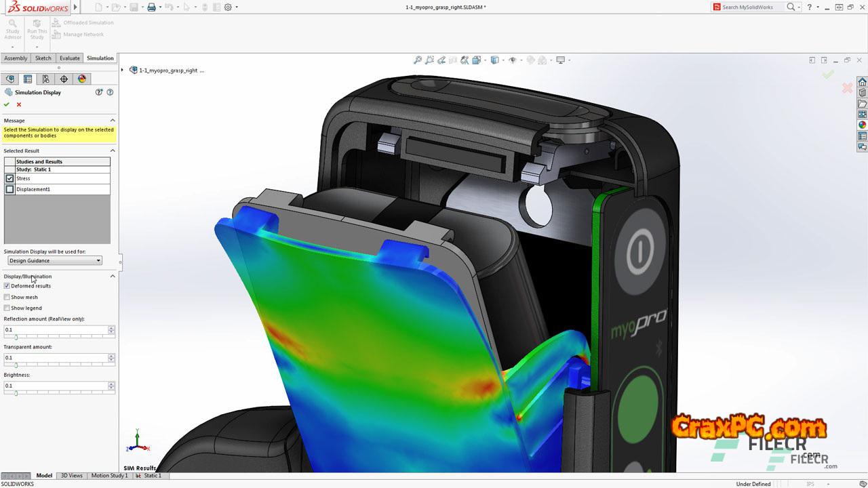The height and width of the screenshot is (488, 868).
Task: Open the ConfigurationManager tab icon
Action: (45, 79)
